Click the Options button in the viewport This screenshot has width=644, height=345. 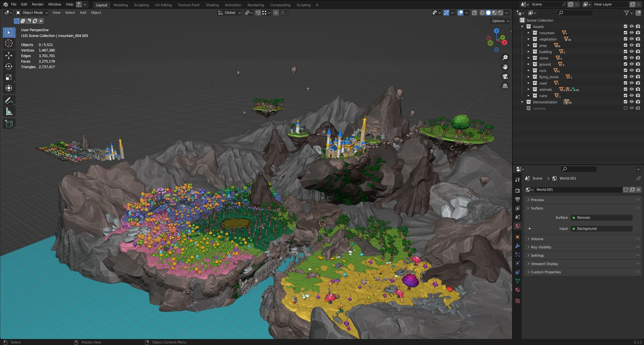pos(500,21)
